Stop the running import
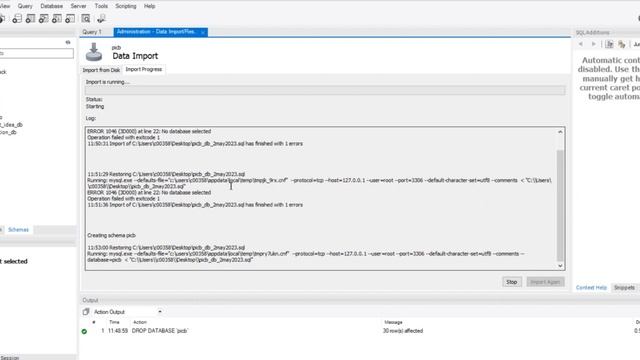 tap(512, 282)
